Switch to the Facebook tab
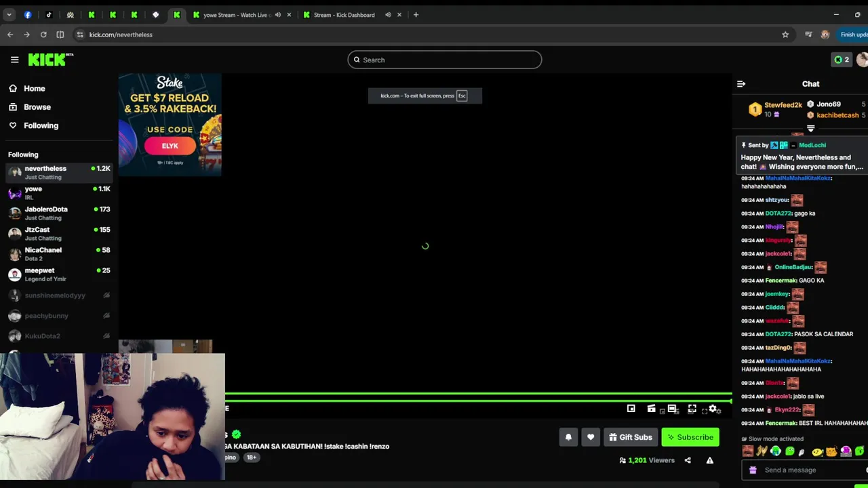 [28, 15]
